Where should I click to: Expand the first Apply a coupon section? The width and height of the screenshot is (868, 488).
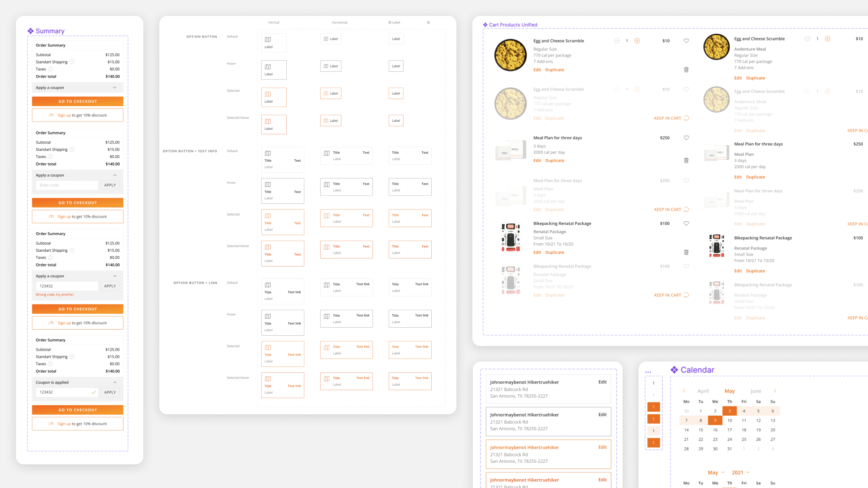114,88
